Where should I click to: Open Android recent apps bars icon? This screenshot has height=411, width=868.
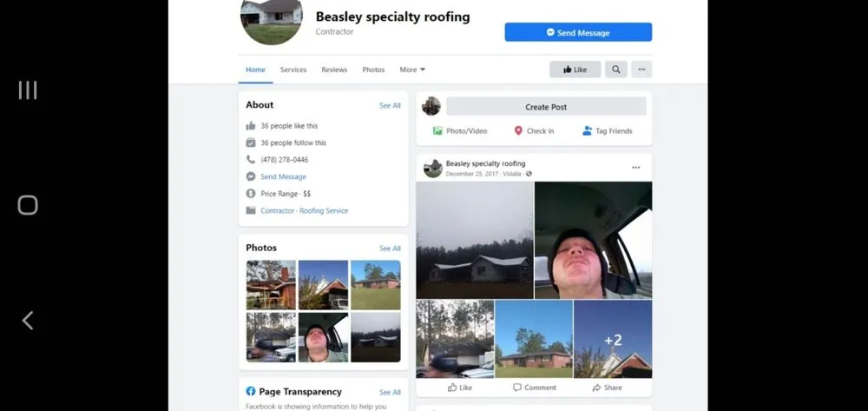[x=28, y=90]
